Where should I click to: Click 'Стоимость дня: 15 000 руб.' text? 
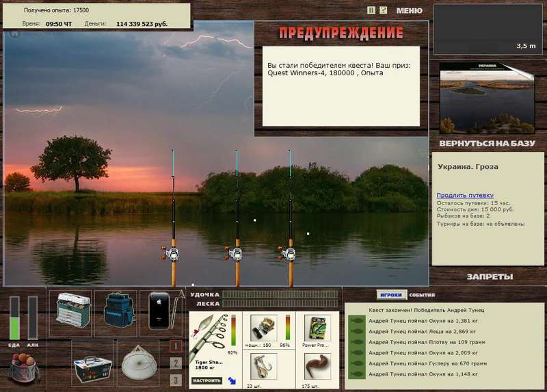(475, 209)
